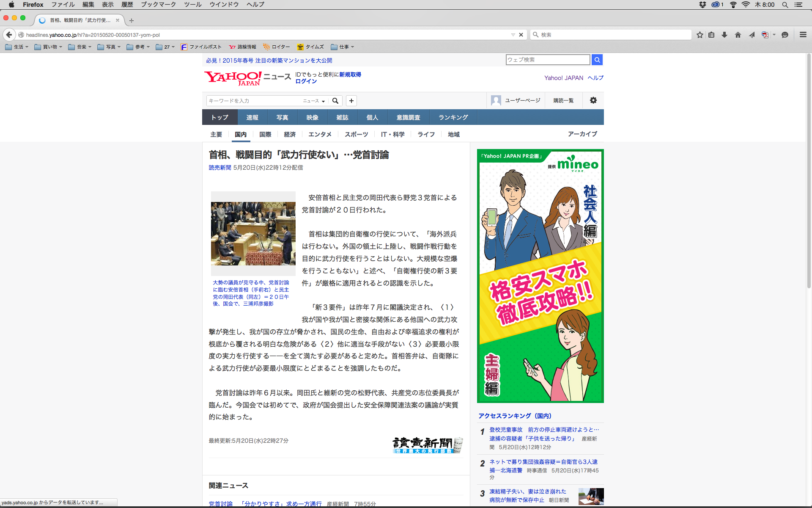Image resolution: width=812 pixels, height=508 pixels.
Task: Click the bookmark star icon
Action: [700, 35]
